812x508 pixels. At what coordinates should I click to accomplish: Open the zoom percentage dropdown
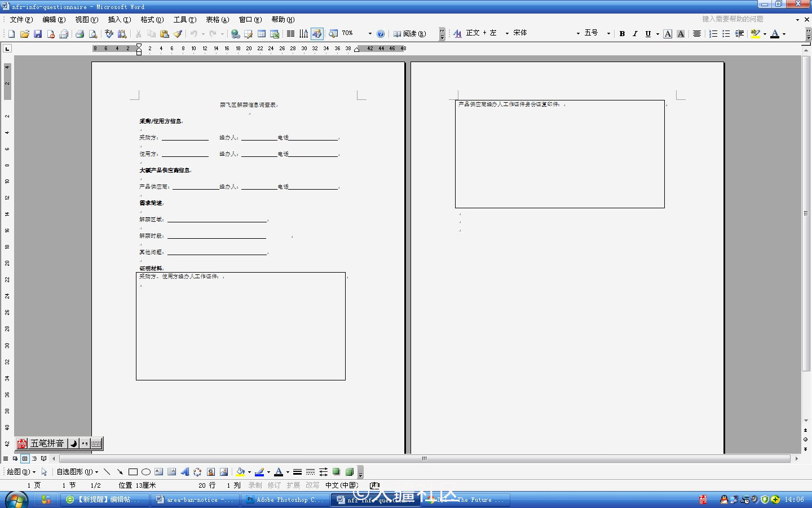370,34
